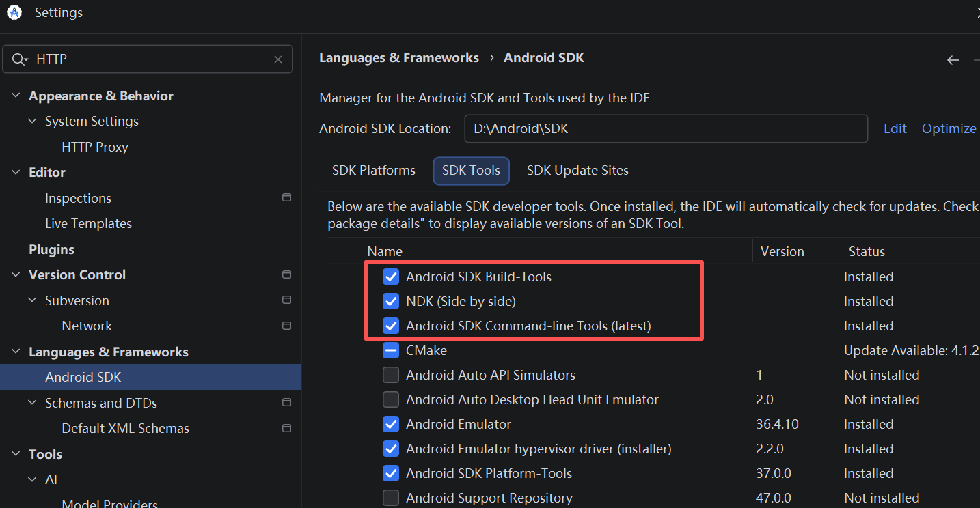This screenshot has height=508, width=980.
Task: Focus the settings search field
Action: [148, 59]
